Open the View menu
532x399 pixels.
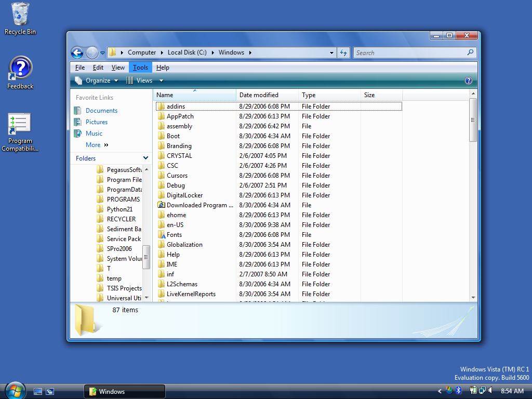(118, 67)
